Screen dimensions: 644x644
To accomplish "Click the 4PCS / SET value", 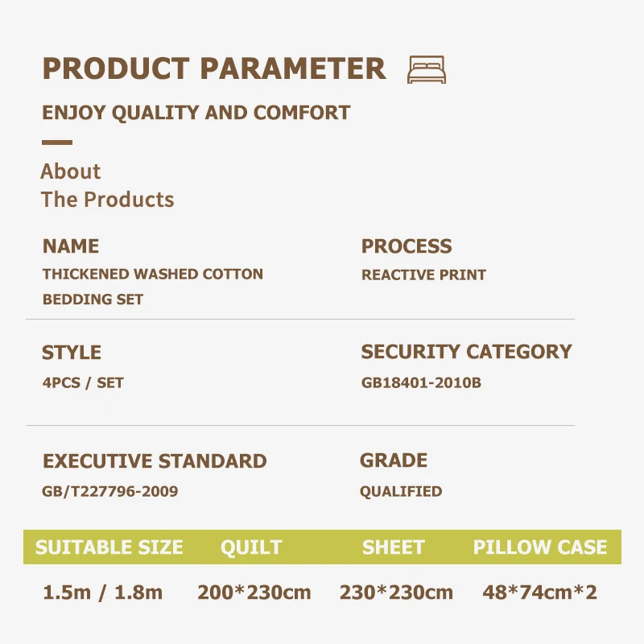I will pos(83,383).
